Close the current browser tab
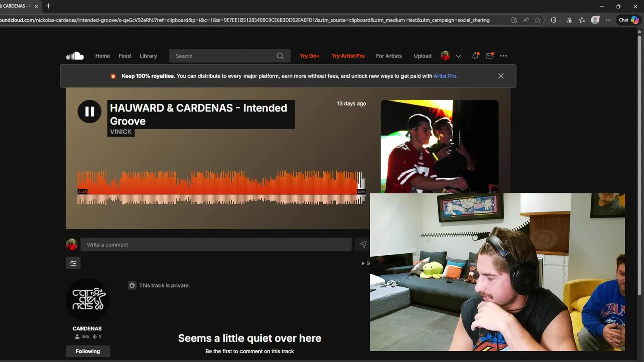The image size is (644, 362). click(x=36, y=6)
